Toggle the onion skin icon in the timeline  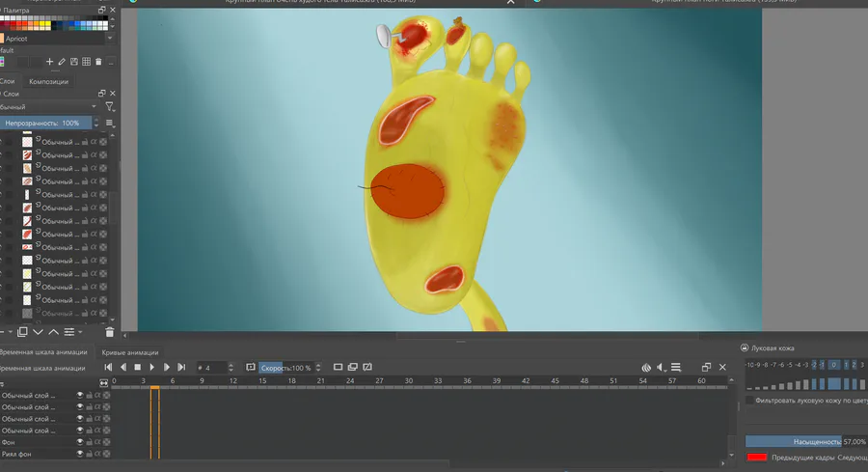[x=646, y=368]
